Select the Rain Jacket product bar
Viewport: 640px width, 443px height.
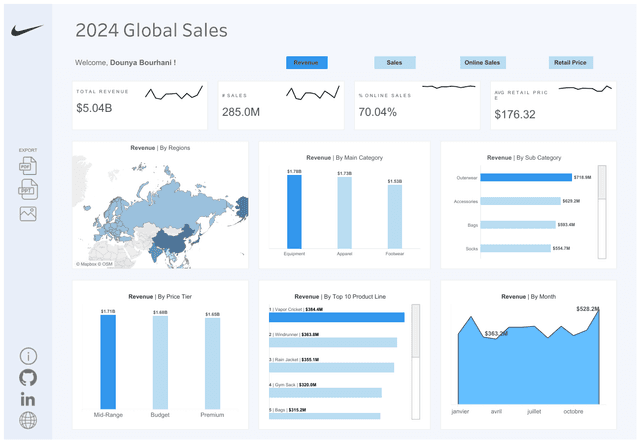click(331, 367)
